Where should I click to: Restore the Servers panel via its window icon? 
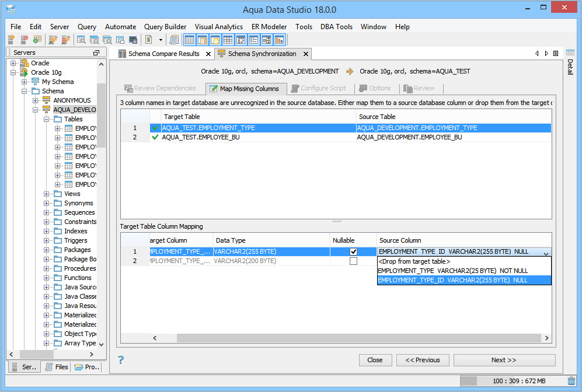pos(96,52)
